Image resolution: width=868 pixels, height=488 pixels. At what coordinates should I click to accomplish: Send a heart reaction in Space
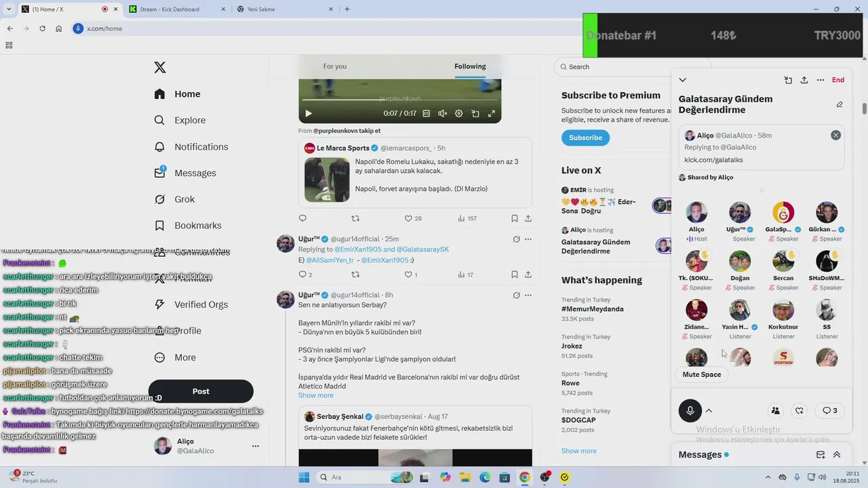(800, 411)
